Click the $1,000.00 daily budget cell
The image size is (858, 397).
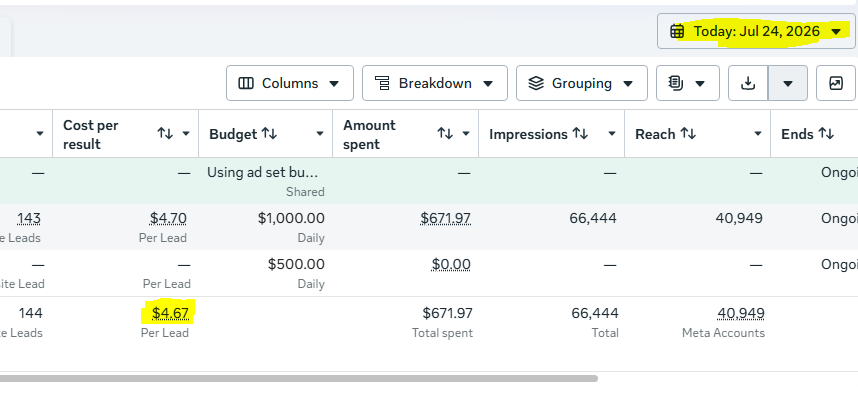coord(291,219)
